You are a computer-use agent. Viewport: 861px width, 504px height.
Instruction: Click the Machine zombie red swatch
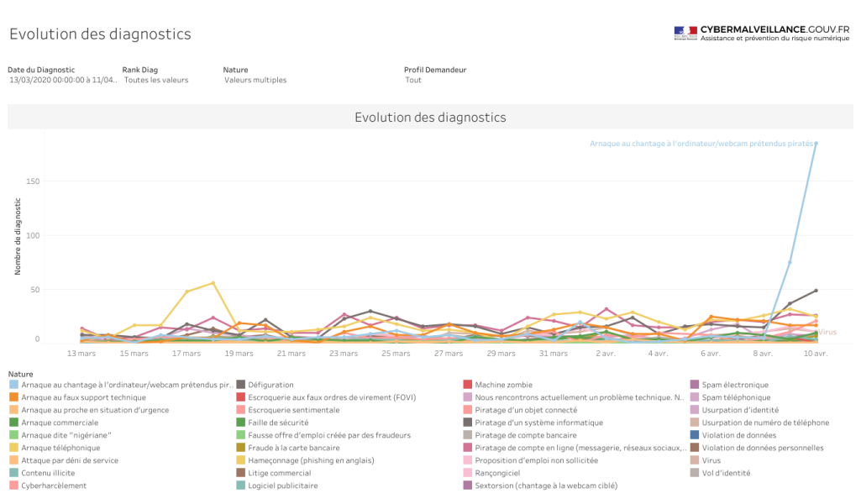[x=468, y=385]
